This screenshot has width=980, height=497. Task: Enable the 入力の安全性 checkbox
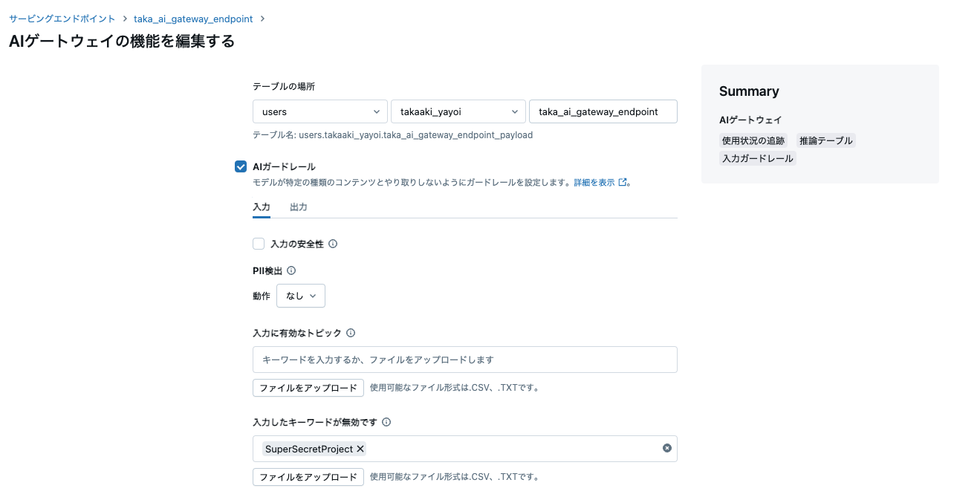[258, 243]
